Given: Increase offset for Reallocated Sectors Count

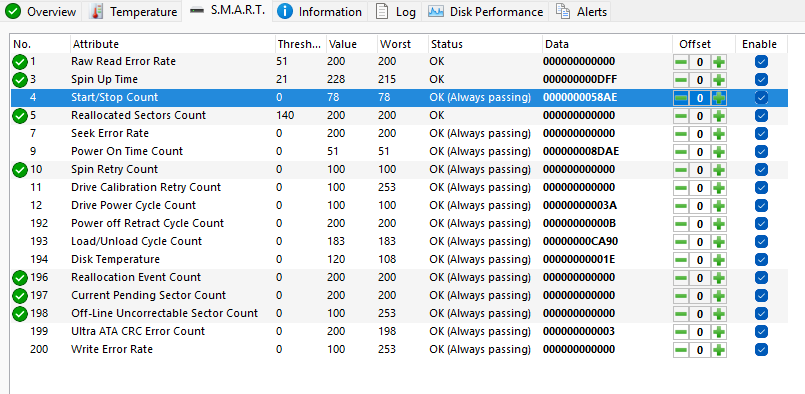Looking at the screenshot, I should 719,116.
